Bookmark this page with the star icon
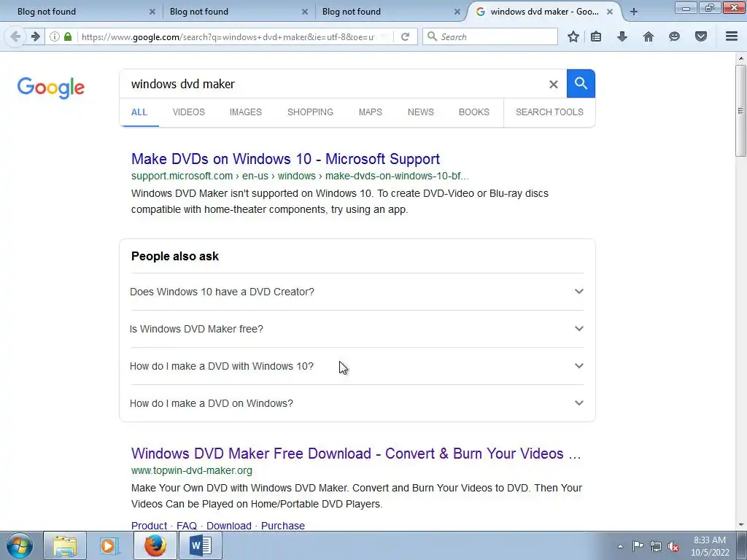Viewport: 747px width, 560px height. pyautogui.click(x=573, y=36)
